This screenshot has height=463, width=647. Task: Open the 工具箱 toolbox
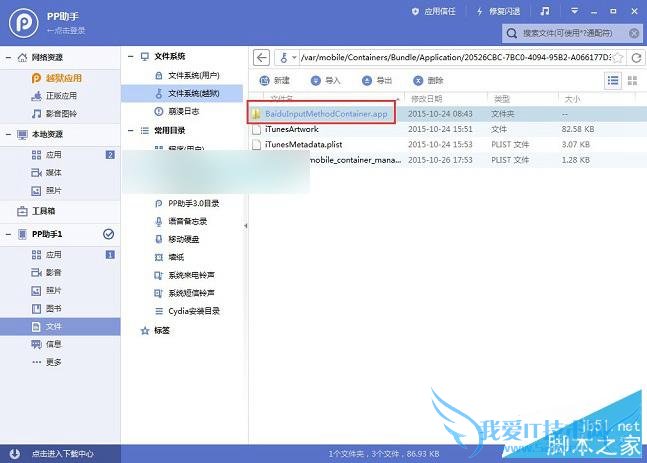click(x=36, y=211)
